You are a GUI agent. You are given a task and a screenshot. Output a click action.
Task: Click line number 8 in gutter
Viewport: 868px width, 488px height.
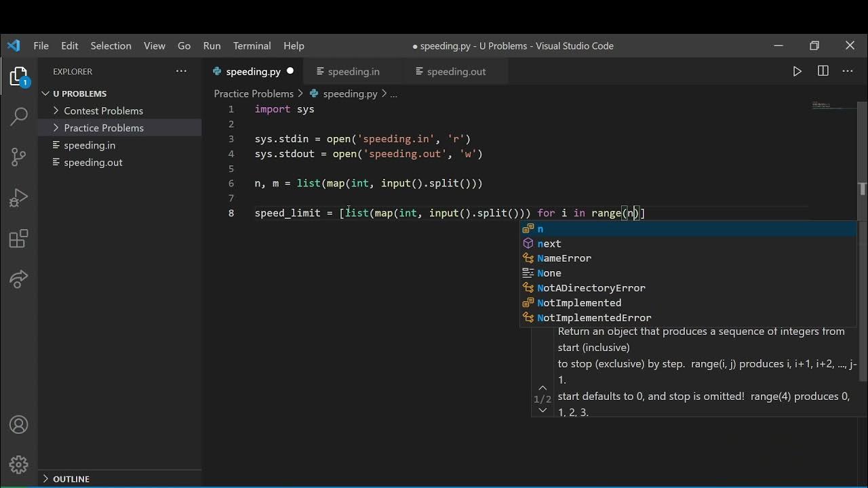point(231,213)
